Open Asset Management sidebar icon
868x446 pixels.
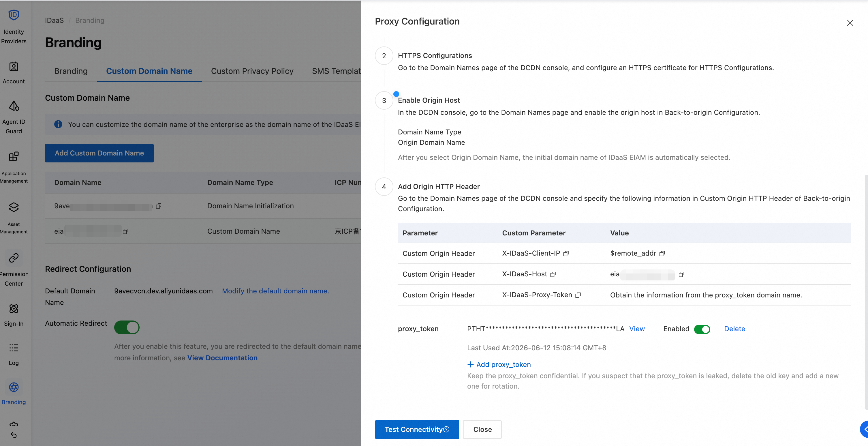click(x=14, y=207)
